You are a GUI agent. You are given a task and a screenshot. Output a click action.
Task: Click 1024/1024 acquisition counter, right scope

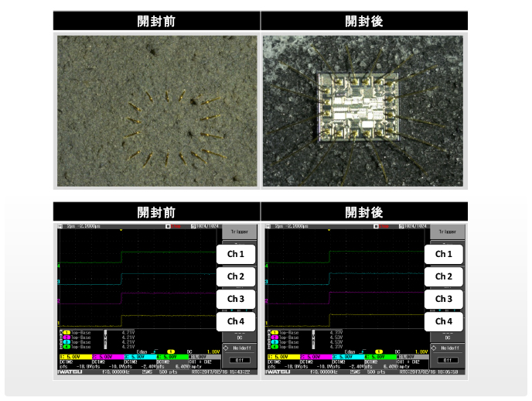[413, 226]
